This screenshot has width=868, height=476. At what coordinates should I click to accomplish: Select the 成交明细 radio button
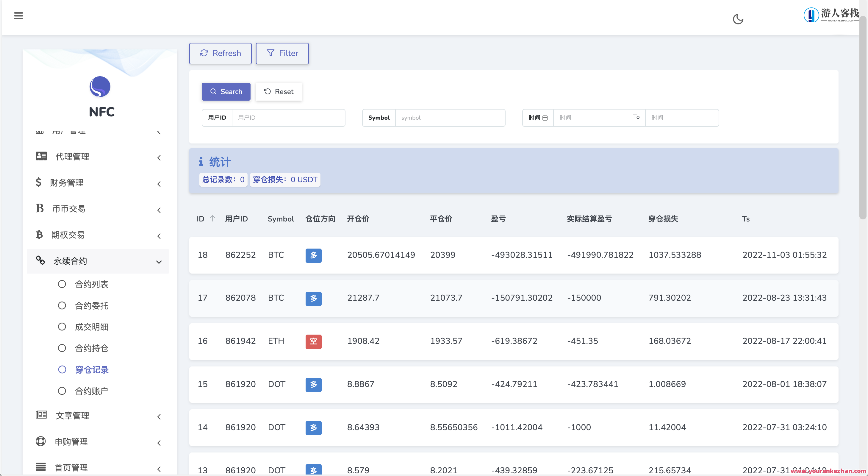pos(62,327)
